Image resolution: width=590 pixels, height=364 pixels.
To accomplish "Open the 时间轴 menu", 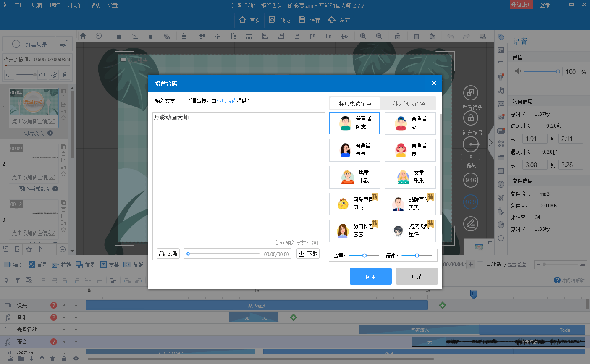I will point(75,5).
